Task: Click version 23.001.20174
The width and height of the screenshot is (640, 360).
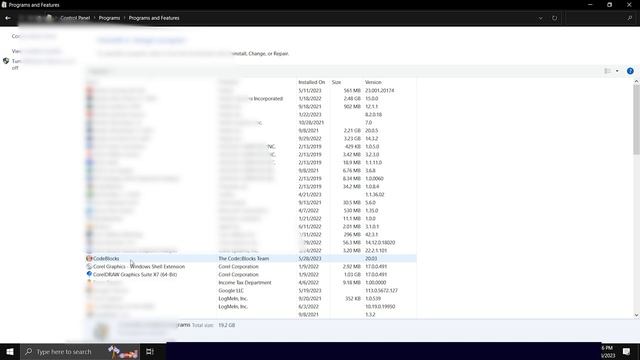Action: (x=380, y=91)
